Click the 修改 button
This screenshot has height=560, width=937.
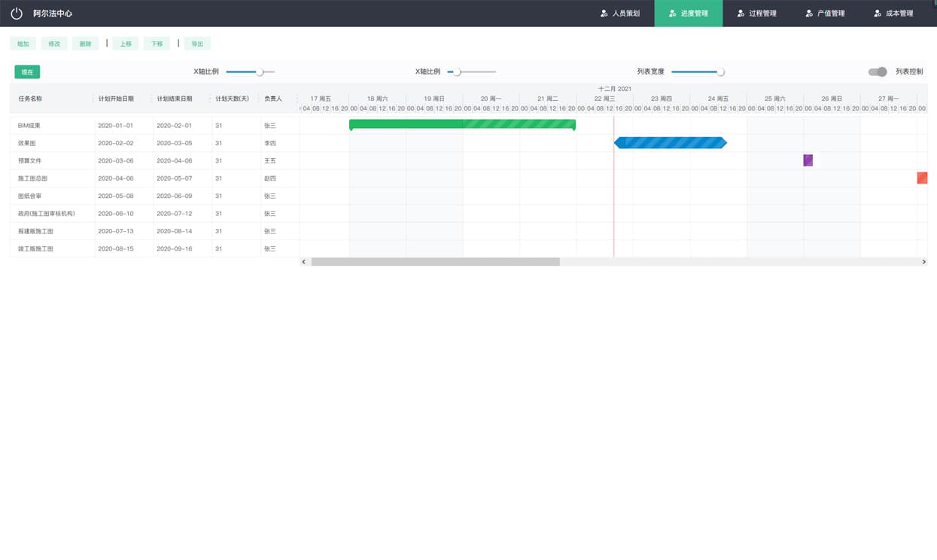pos(54,44)
